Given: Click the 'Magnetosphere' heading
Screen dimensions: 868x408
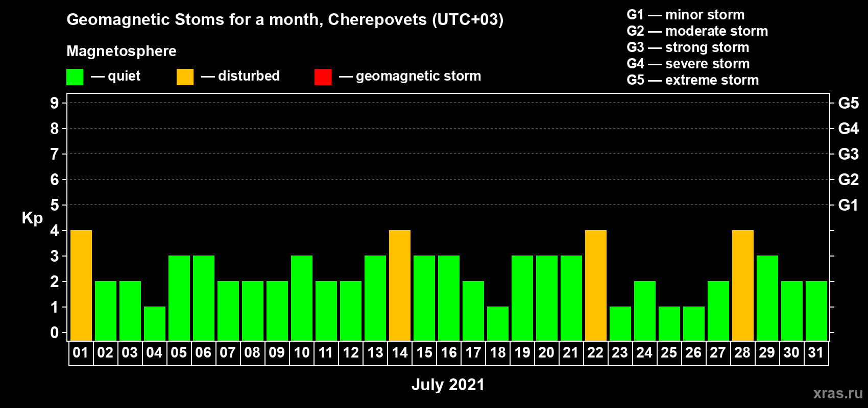Looking at the screenshot, I should pyautogui.click(x=122, y=51).
